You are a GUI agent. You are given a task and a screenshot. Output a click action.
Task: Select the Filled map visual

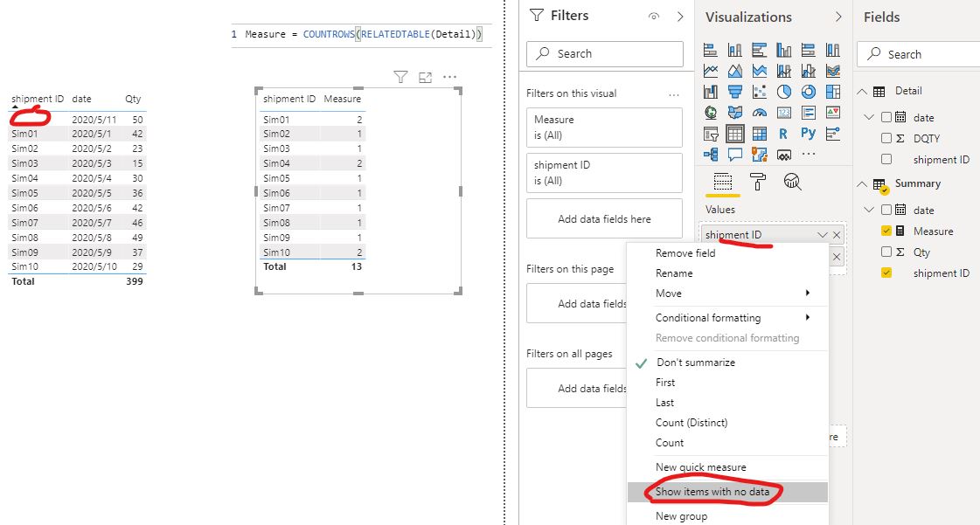coord(735,113)
